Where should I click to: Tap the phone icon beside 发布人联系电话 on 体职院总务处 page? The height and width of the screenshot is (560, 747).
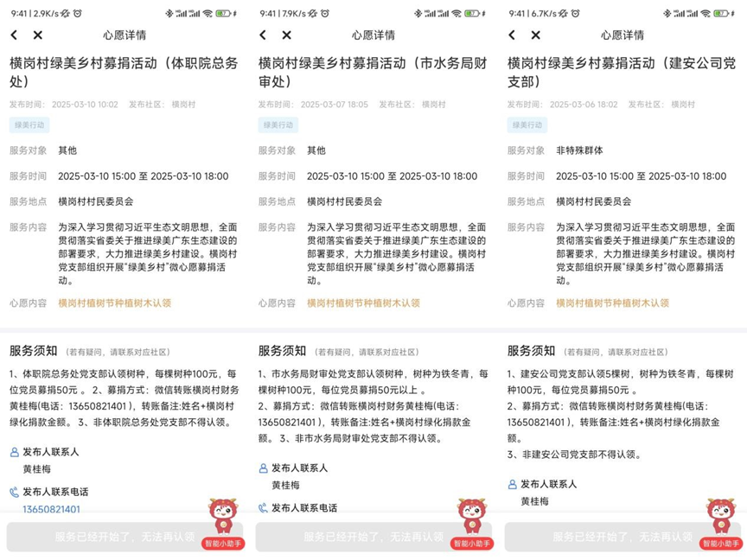14,492
